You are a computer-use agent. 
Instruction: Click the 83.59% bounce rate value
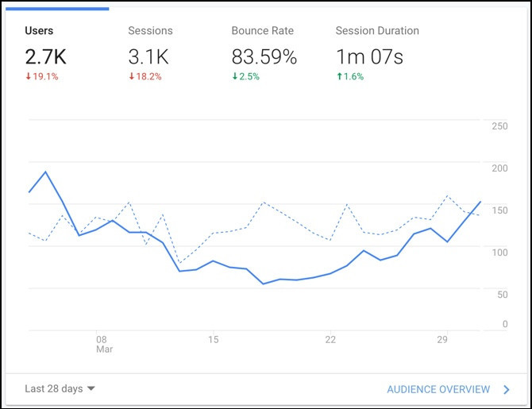(264, 56)
